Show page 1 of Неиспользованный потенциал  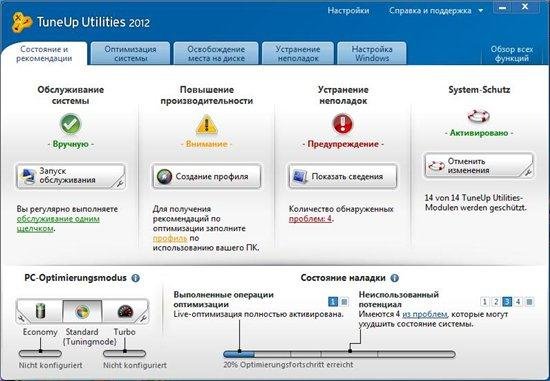[484, 301]
